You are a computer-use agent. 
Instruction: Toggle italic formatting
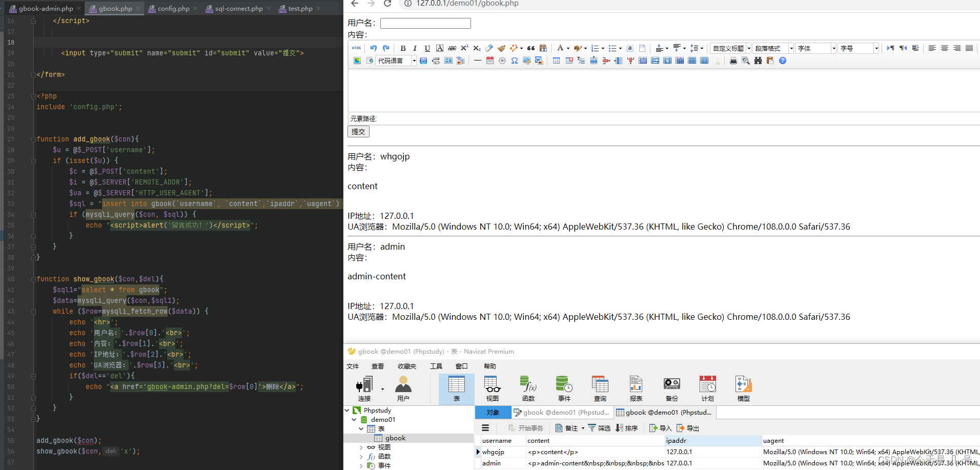pyautogui.click(x=415, y=48)
